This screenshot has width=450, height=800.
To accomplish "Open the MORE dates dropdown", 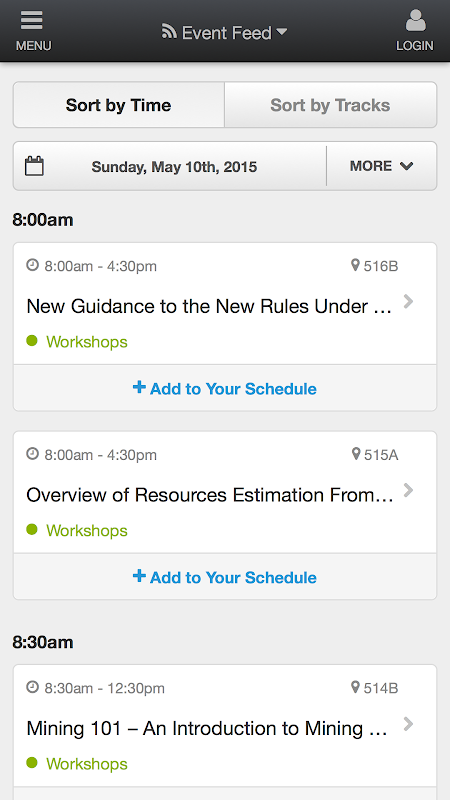I will [382, 166].
